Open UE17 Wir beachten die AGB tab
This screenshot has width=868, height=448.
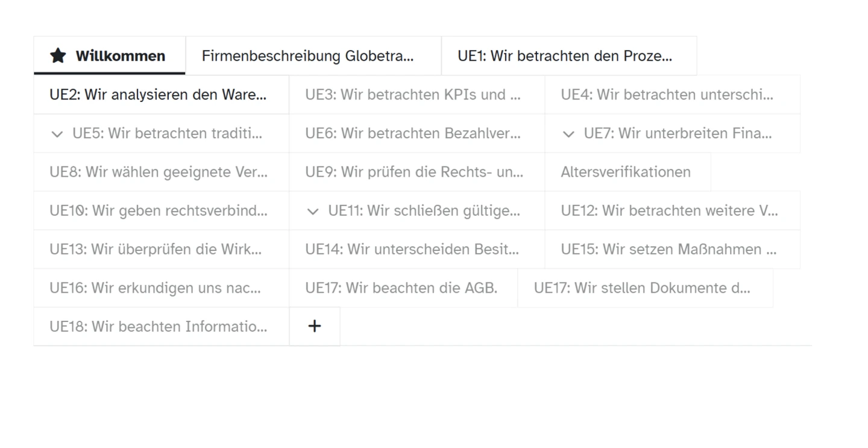[403, 288]
